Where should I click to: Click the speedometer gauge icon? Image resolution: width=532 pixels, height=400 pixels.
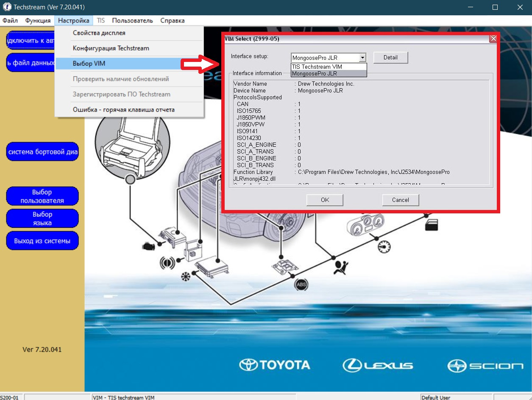384,246
